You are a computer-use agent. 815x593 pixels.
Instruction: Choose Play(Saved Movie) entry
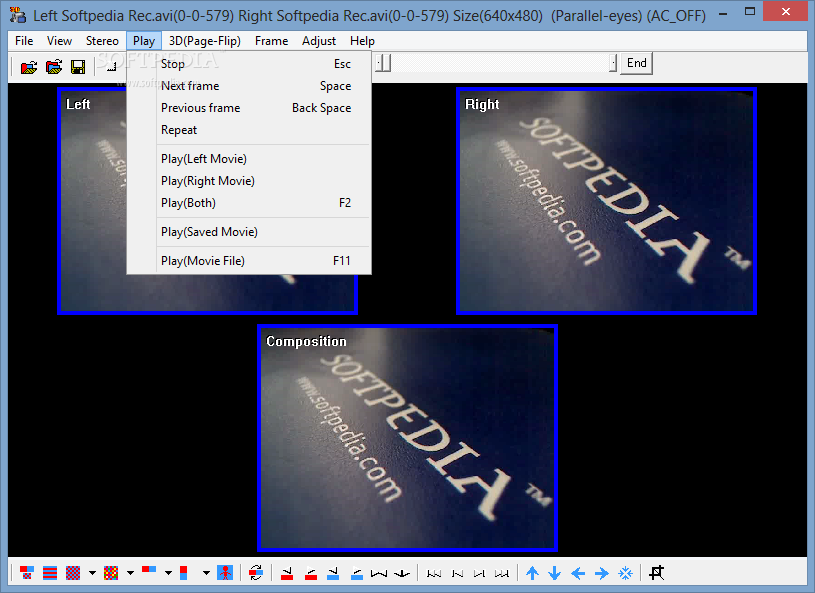tap(249, 232)
